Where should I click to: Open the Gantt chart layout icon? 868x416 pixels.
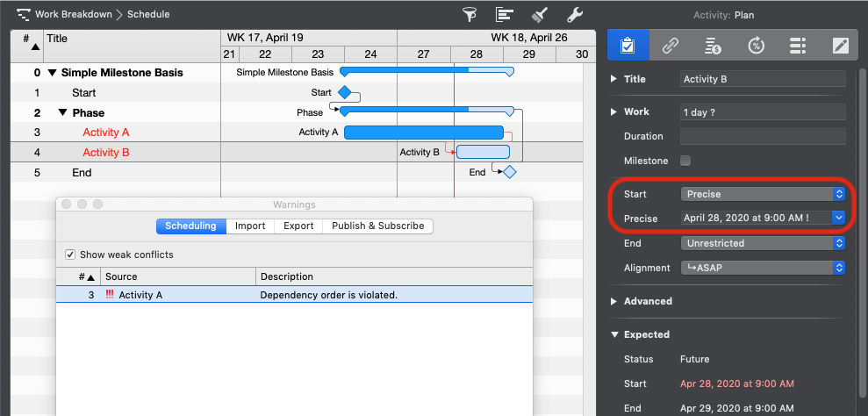coord(504,14)
